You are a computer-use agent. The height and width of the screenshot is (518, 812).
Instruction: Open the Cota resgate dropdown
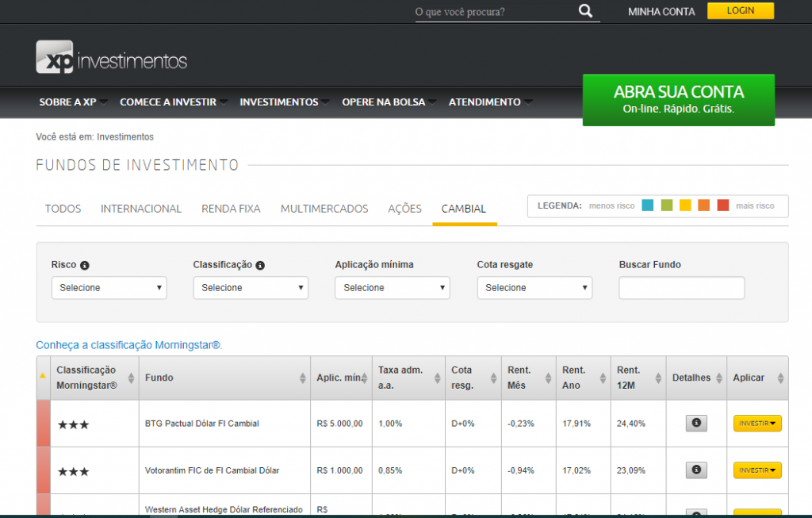pos(534,288)
